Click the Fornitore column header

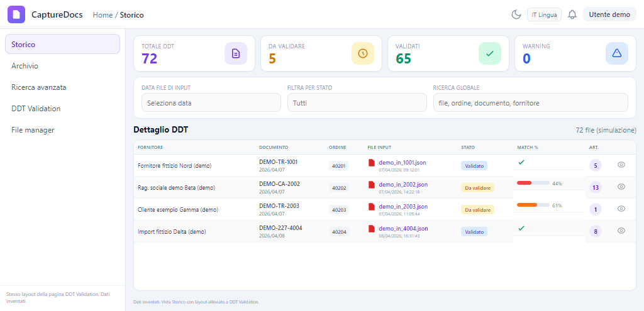(150, 147)
